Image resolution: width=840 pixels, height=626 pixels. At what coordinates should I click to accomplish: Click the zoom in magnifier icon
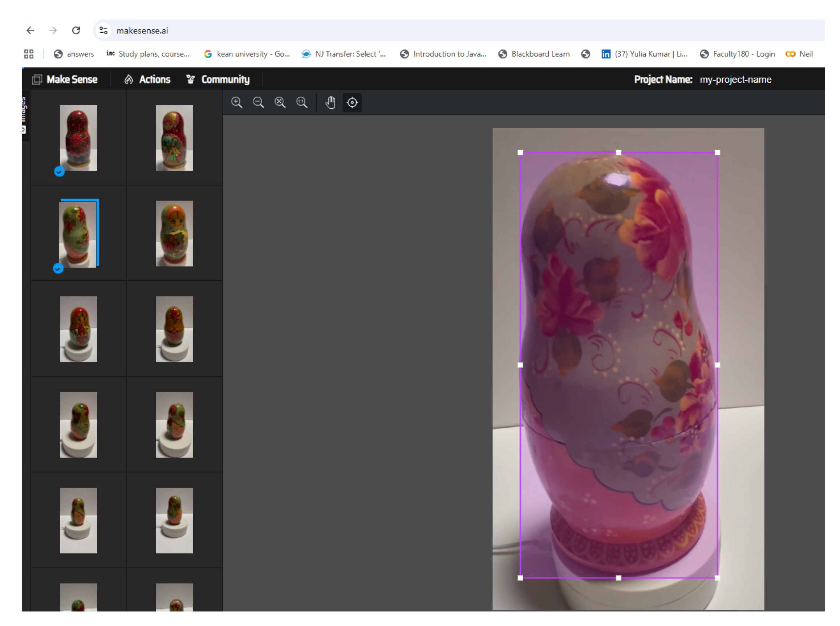pos(236,102)
